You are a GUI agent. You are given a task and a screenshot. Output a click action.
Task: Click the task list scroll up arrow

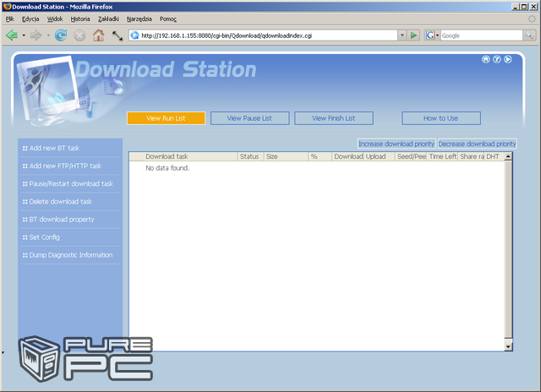click(x=508, y=156)
